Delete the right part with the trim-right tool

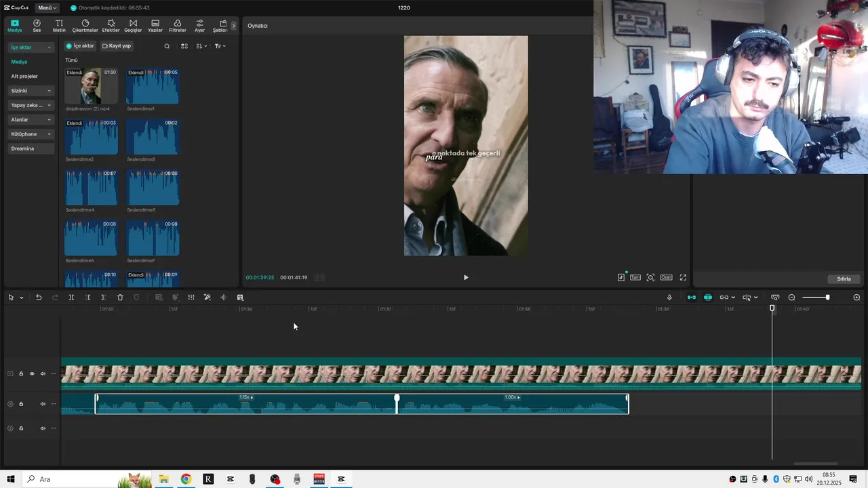point(103,298)
